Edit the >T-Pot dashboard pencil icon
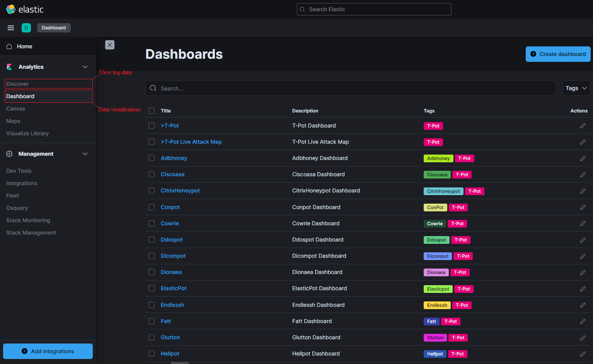 583,126
